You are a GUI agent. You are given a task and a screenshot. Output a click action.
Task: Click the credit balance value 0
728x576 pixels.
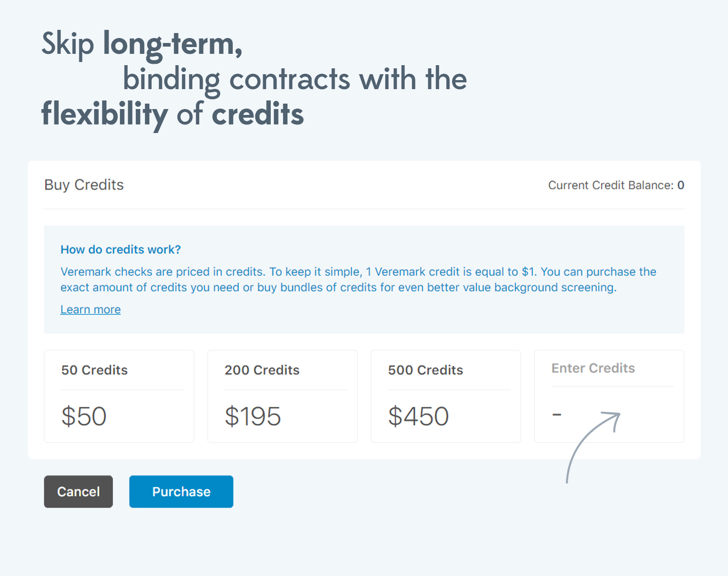tap(680, 185)
